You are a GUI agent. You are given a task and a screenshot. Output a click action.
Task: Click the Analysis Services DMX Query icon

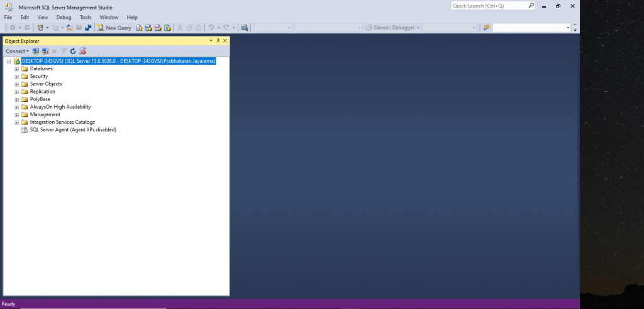[158, 28]
